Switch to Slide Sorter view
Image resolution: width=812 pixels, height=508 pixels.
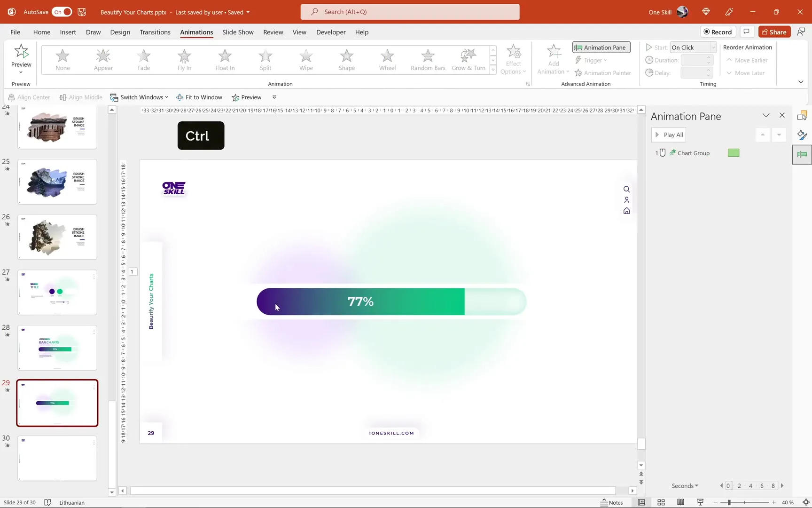coord(661,502)
